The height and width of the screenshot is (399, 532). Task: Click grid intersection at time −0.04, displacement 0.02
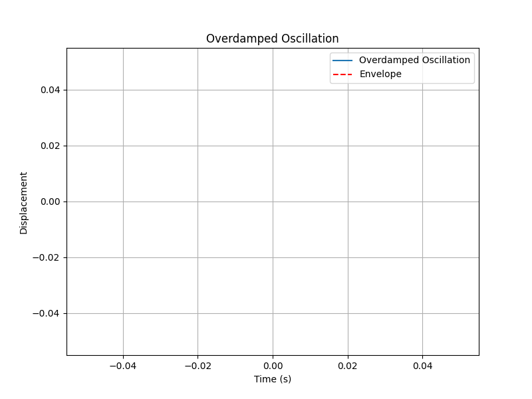[123, 146]
